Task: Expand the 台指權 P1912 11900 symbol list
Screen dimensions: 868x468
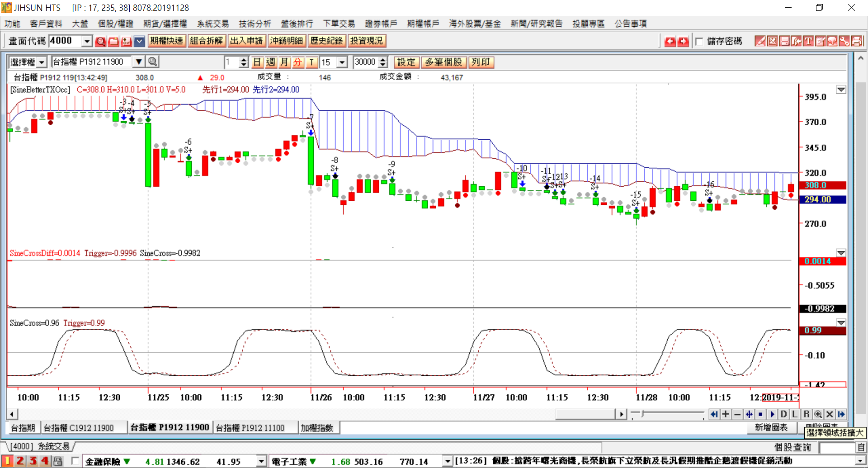Action: [139, 61]
